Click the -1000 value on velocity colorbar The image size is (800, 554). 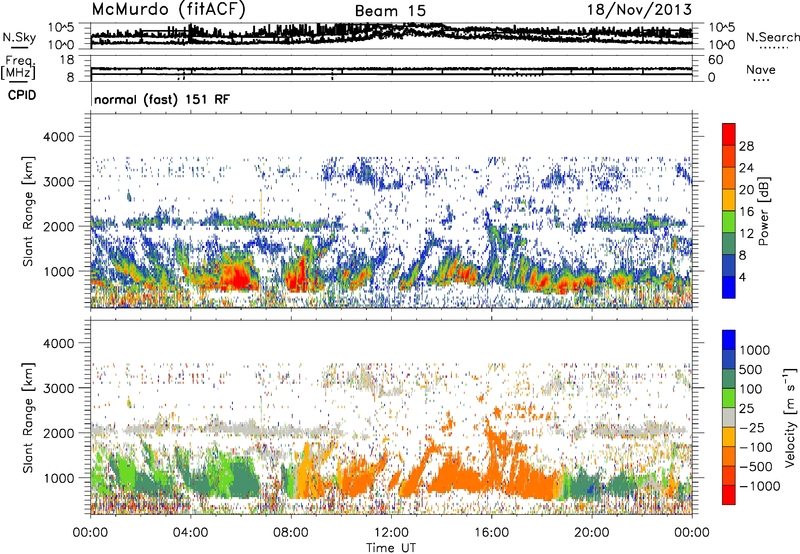760,486
